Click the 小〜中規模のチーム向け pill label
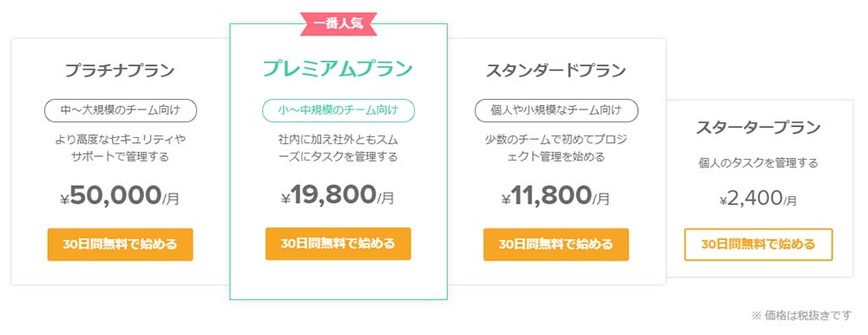This screenshot has height=335, width=868. [x=339, y=110]
